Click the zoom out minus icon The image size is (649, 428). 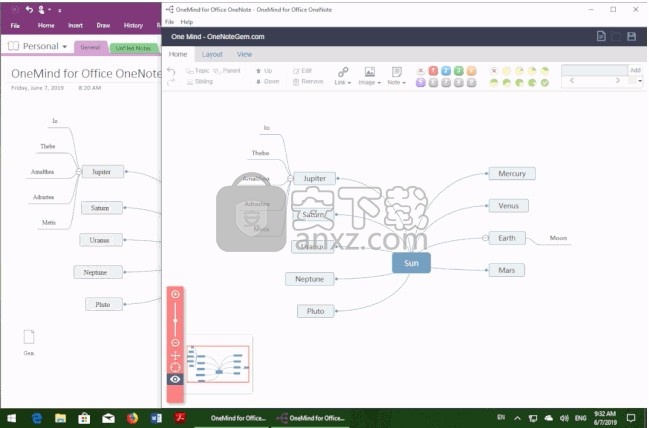175,343
